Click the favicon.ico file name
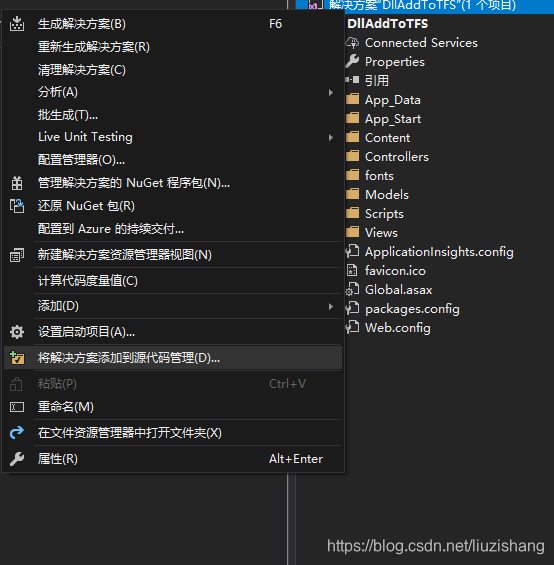 tap(395, 271)
